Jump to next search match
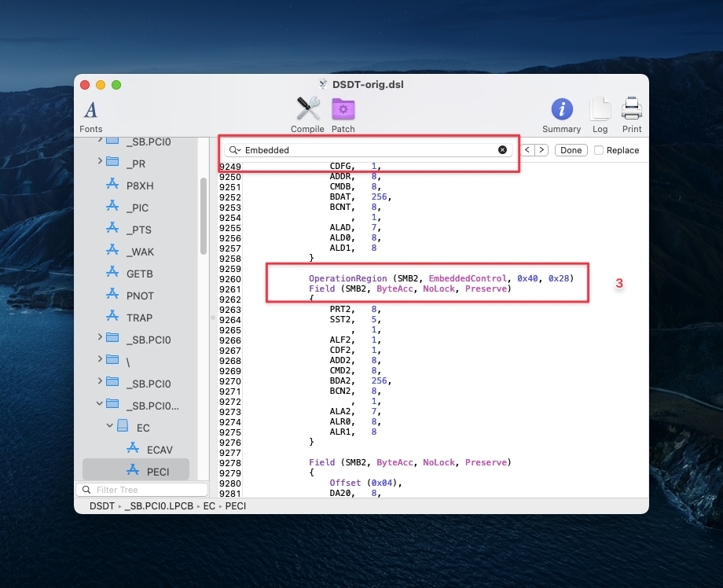The height and width of the screenshot is (588, 723). pyautogui.click(x=541, y=150)
